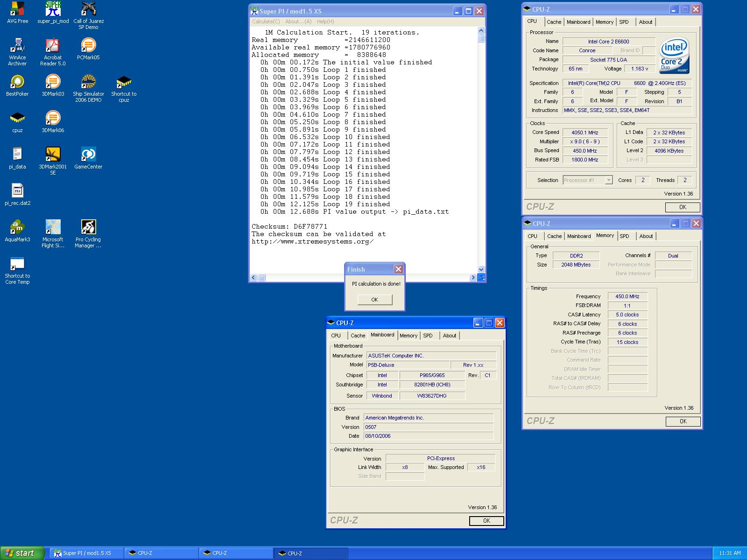Screen dimensions: 747x560
Task: Open BestPoker desktop icon
Action: [17, 86]
